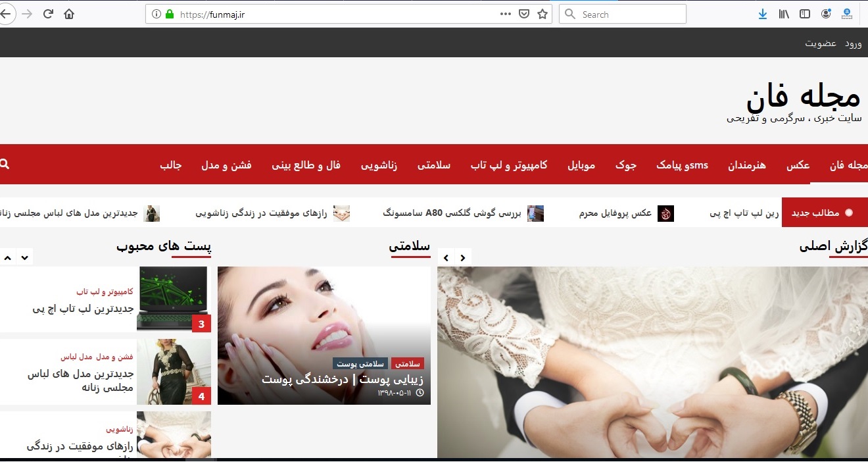This screenshot has width=868, height=462.
Task: Click the Pocket save icon
Action: (x=524, y=14)
